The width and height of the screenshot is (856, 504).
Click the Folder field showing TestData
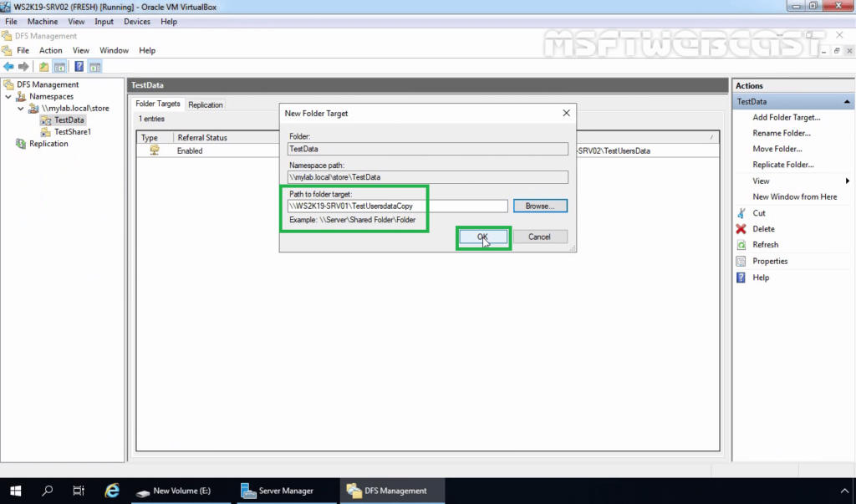(x=427, y=149)
